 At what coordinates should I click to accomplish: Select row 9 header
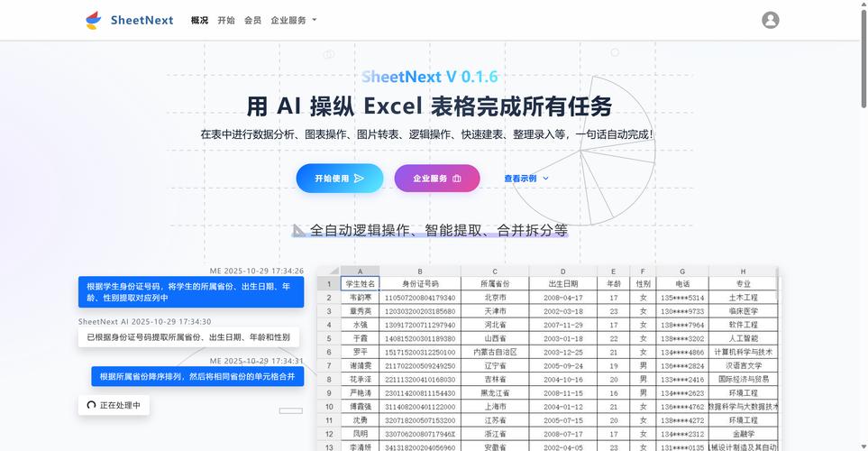(x=329, y=393)
